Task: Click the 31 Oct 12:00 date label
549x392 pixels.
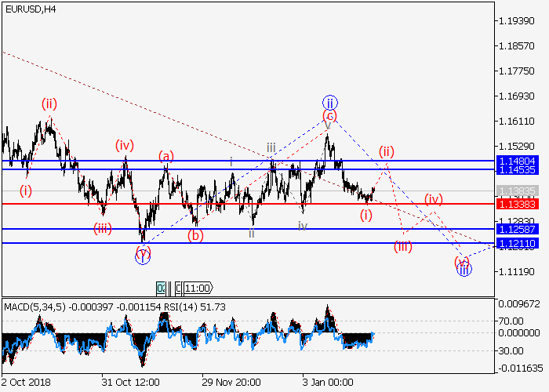Action: coord(131,382)
